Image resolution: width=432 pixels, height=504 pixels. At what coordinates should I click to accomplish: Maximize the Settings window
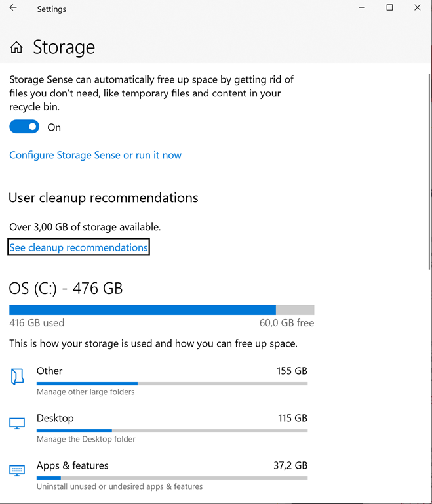(x=389, y=9)
